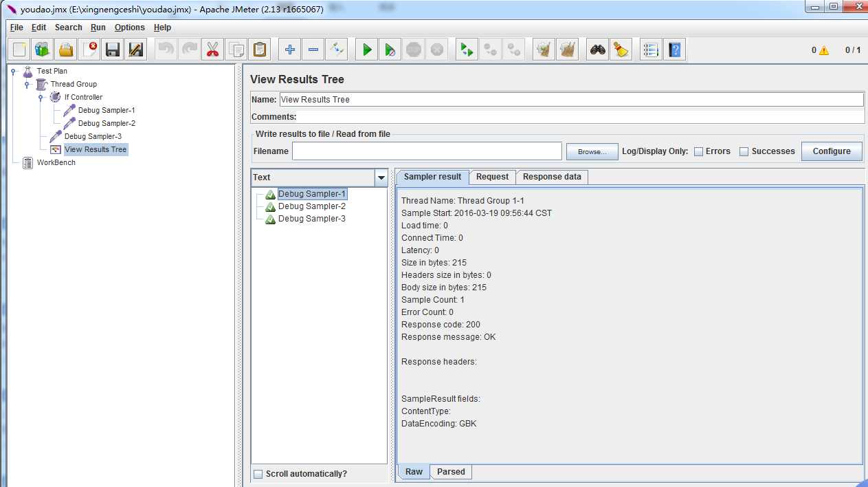Click the Filename input field

pos(427,151)
